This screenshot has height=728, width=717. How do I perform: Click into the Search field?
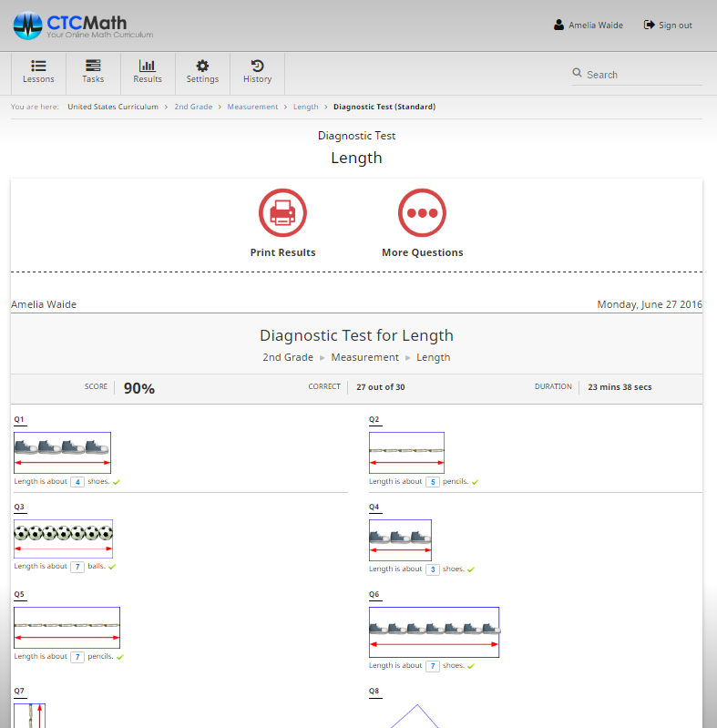[x=643, y=75]
